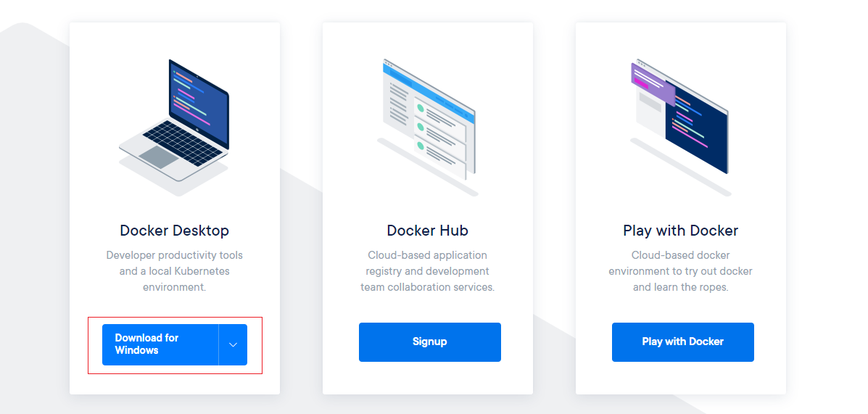
Task: Click the Signup button
Action: coord(429,342)
